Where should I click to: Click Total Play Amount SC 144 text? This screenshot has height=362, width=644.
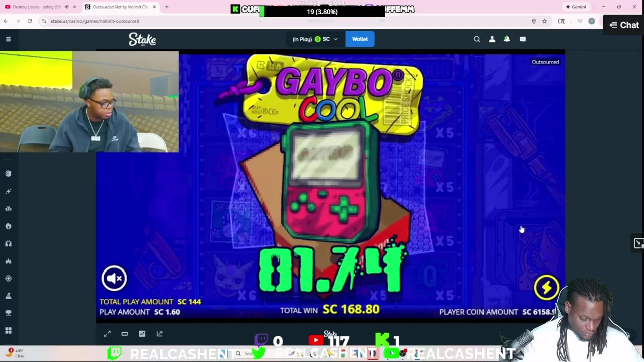[150, 302]
